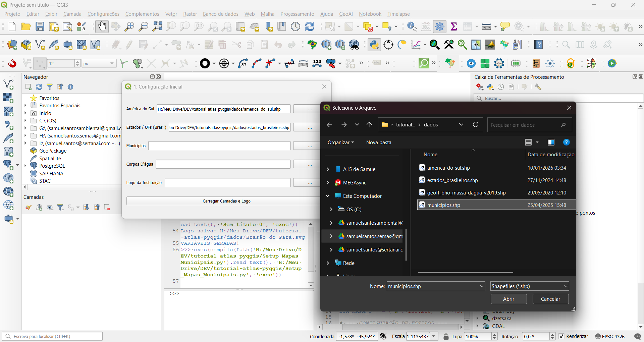This screenshot has height=342, width=644.
Task: Open the Measure Line tool
Action: [x=487, y=26]
